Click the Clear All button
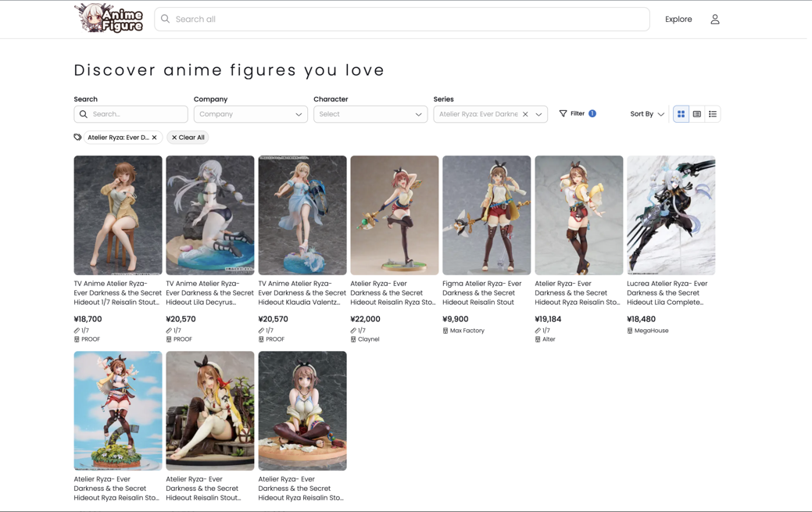Image resolution: width=812 pixels, height=512 pixels. (188, 138)
